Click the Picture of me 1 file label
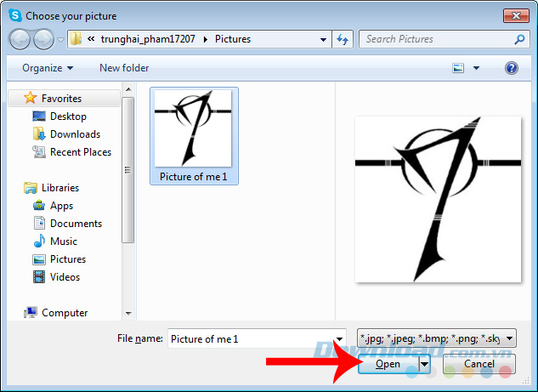The height and width of the screenshot is (392, 538). [194, 177]
